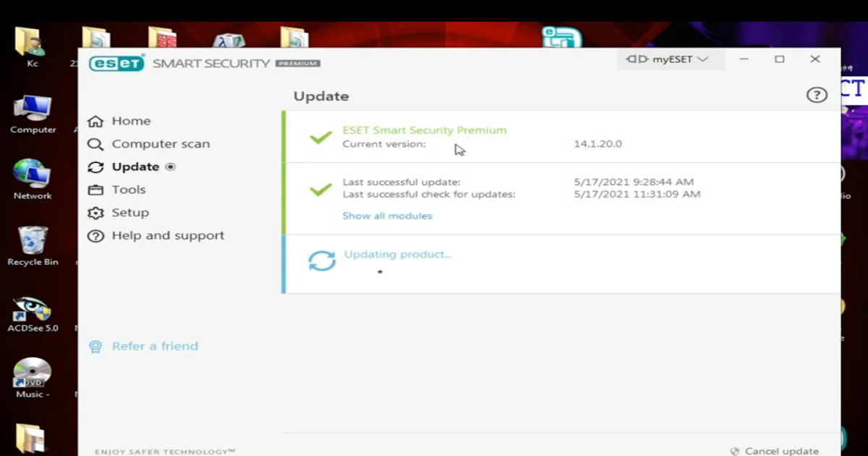This screenshot has height=456, width=868.
Task: Click the Help question mark sidebar icon
Action: [95, 236]
